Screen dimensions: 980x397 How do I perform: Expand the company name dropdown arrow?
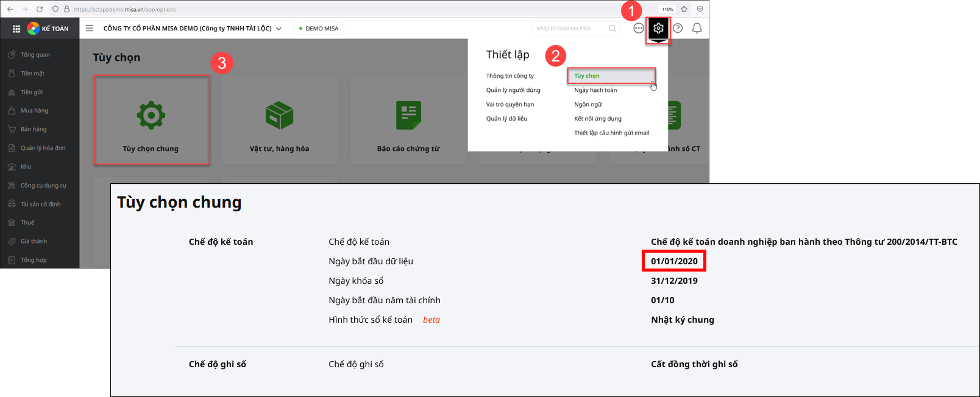279,29
